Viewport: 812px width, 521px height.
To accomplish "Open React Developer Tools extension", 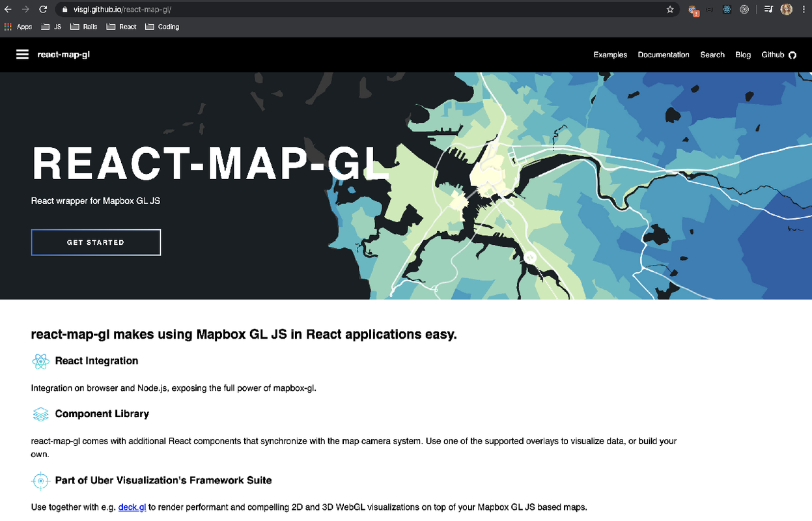I will click(727, 10).
